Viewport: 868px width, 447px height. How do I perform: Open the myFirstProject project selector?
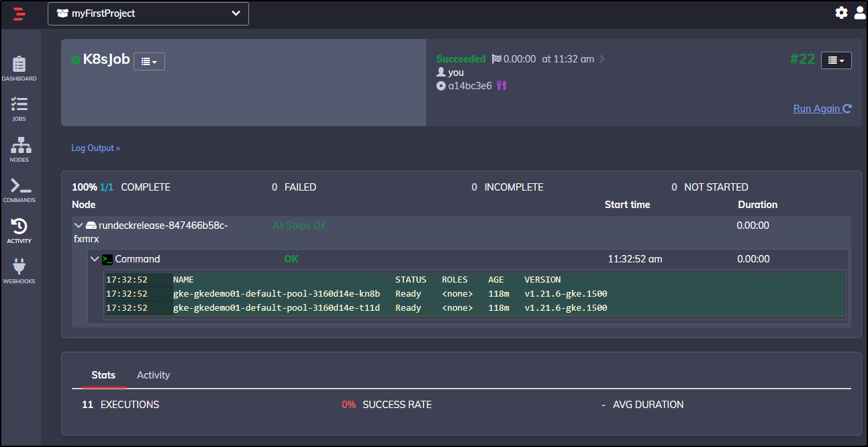click(x=148, y=13)
